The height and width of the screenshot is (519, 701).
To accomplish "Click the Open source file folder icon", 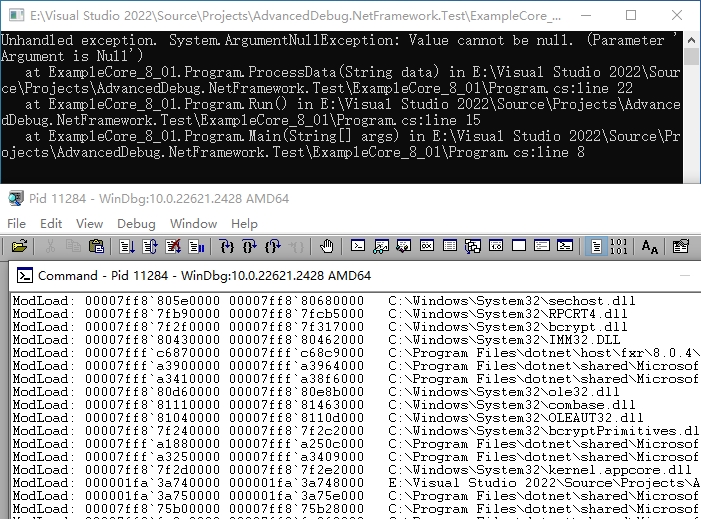I will 19,246.
